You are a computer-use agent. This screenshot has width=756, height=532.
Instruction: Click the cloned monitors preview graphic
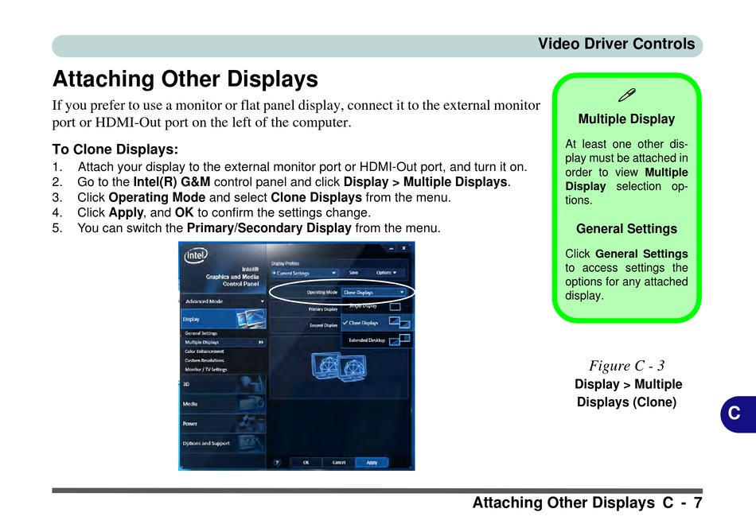tap(338, 367)
